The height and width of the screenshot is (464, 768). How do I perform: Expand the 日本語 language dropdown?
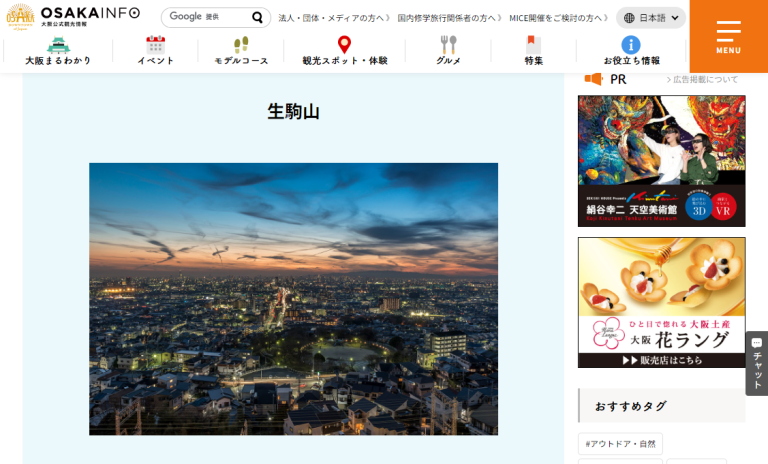pos(651,18)
